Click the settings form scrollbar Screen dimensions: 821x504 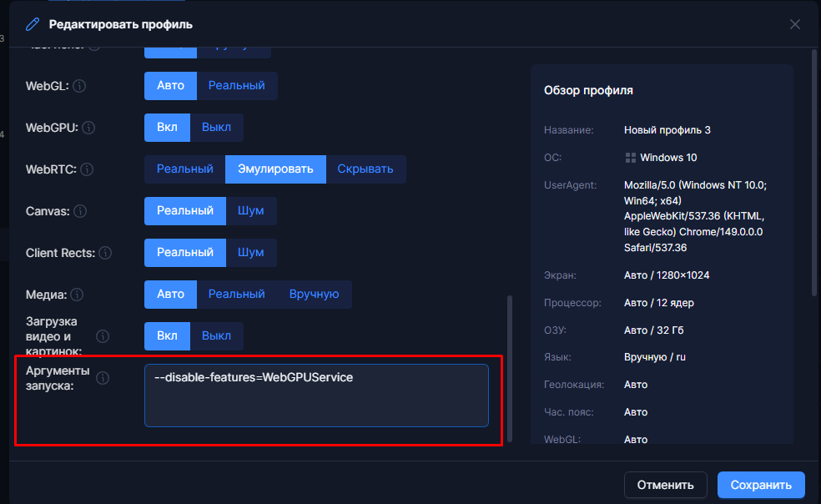coord(510,369)
